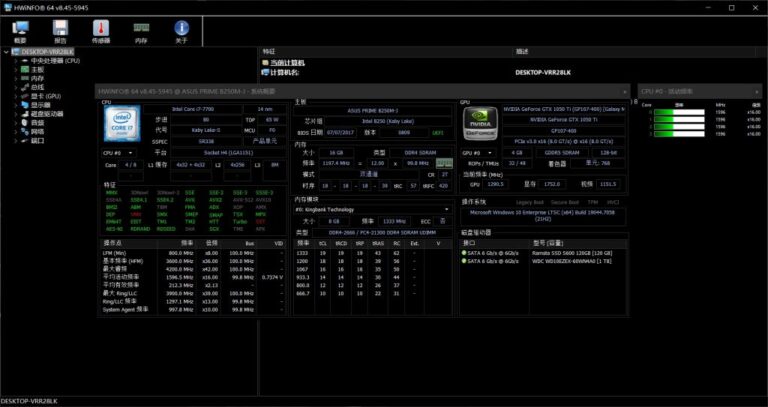Open the 概要 summary toolbar icon
Viewport: 768px width, 407px height.
pos(21,32)
